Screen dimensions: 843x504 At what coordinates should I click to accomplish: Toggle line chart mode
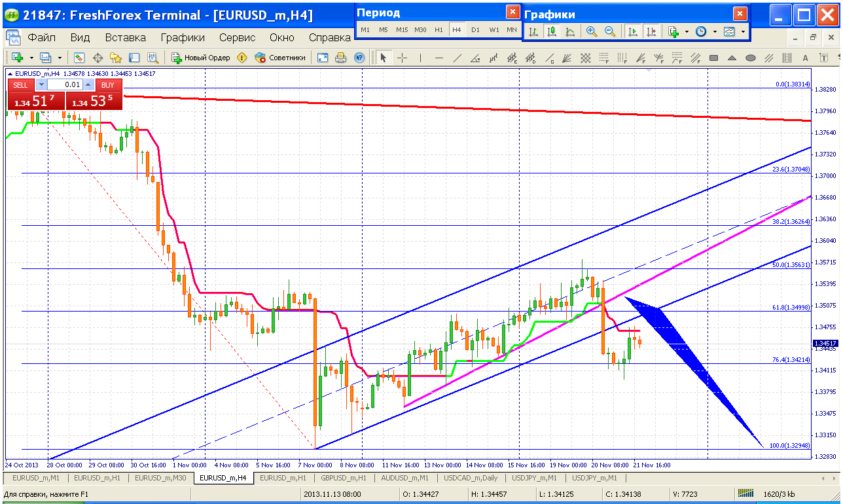click(x=570, y=31)
